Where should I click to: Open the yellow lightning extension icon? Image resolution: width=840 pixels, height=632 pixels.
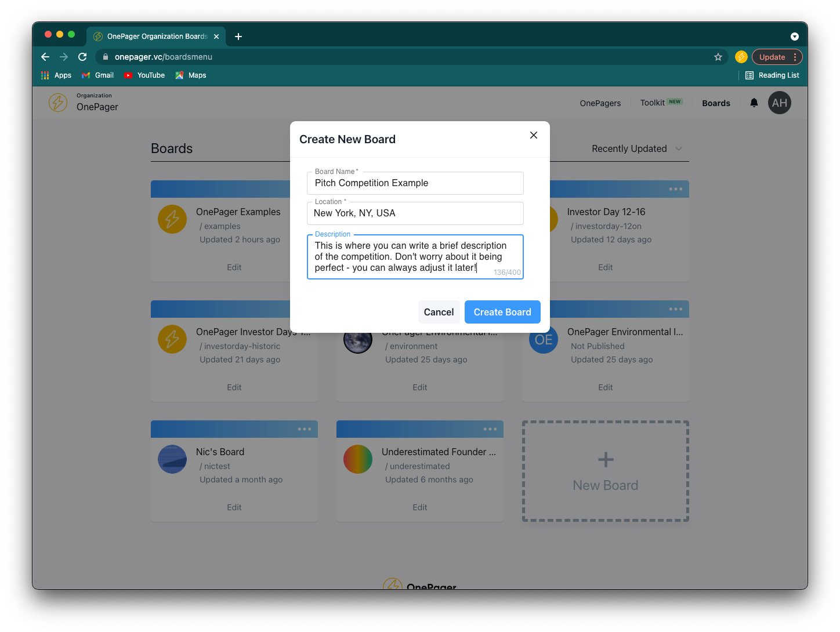coord(741,57)
